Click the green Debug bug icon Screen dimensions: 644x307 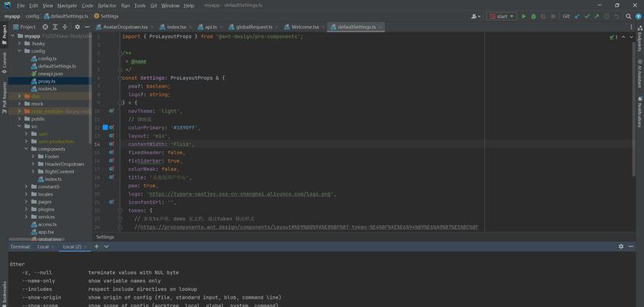tap(533, 16)
